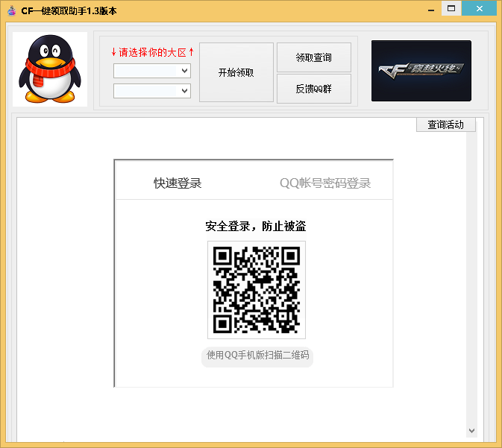Viewport: 502px width, 448px height.
Task: Minimize the CF helper window
Action: click(x=432, y=9)
